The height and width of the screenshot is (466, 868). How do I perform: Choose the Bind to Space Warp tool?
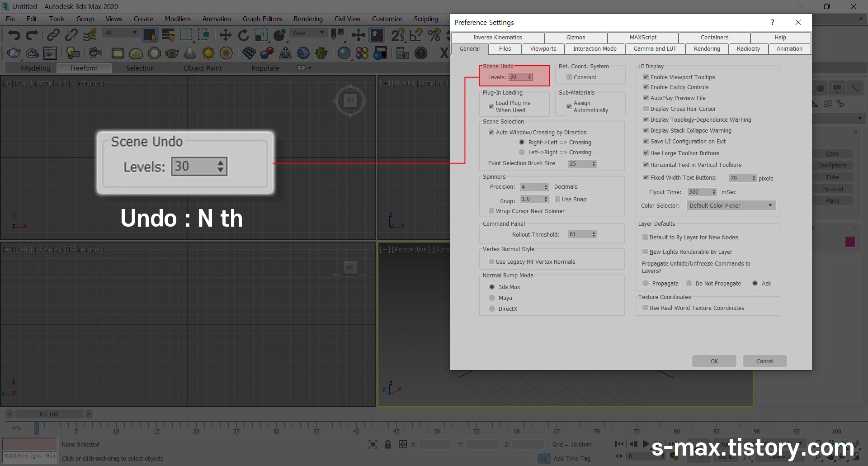pyautogui.click(x=90, y=35)
